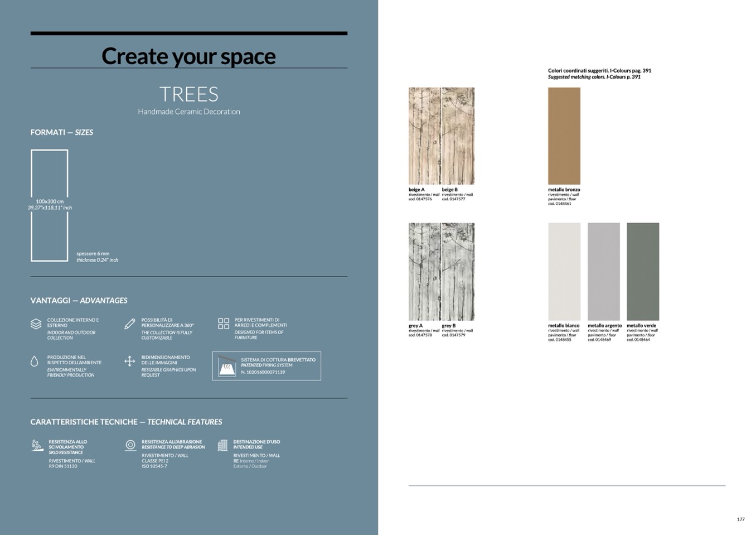The width and height of the screenshot is (756, 535).
Task: Click the layers icon for indoor and outdoor collection
Action: pyautogui.click(x=36, y=324)
